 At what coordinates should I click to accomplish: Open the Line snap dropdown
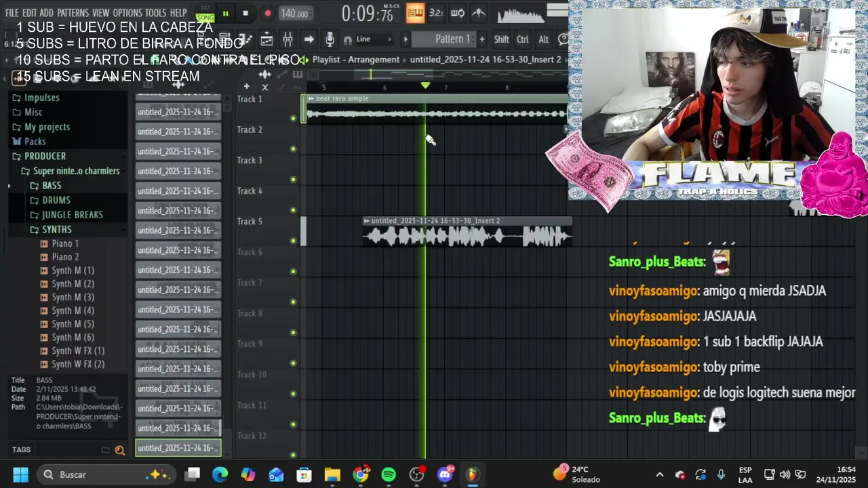(373, 39)
